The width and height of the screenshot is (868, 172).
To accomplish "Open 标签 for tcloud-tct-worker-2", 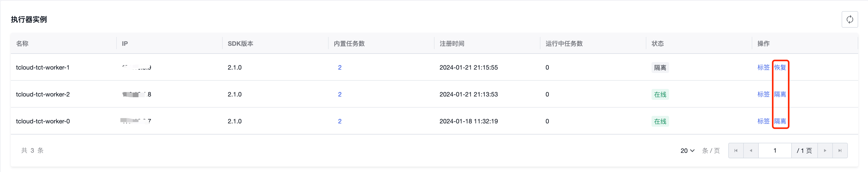I will (763, 94).
